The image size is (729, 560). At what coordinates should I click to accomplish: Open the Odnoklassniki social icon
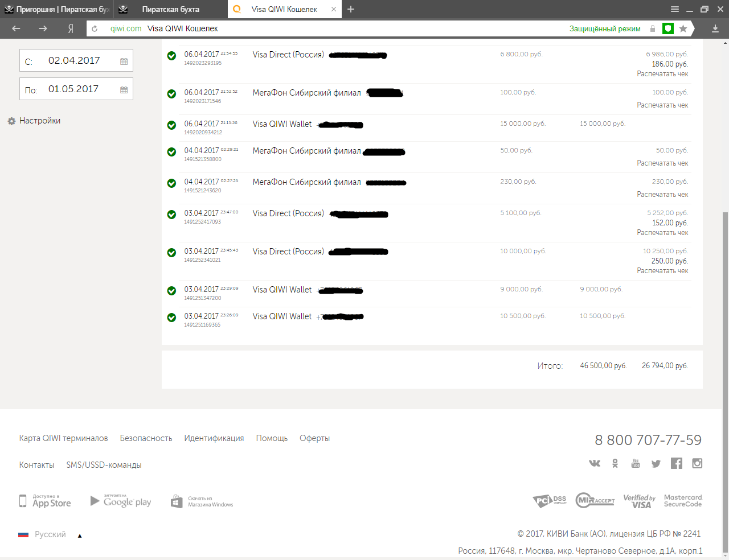coord(615,463)
